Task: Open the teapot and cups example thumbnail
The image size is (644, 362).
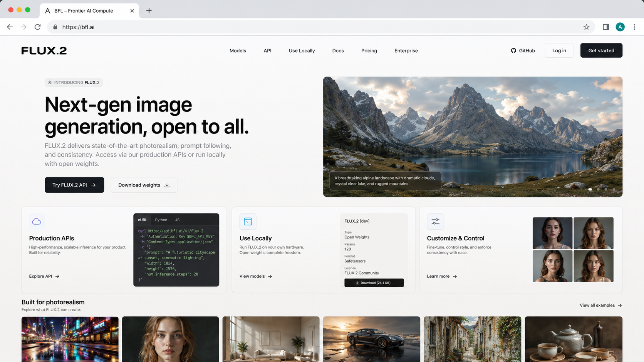Action: coord(574,339)
